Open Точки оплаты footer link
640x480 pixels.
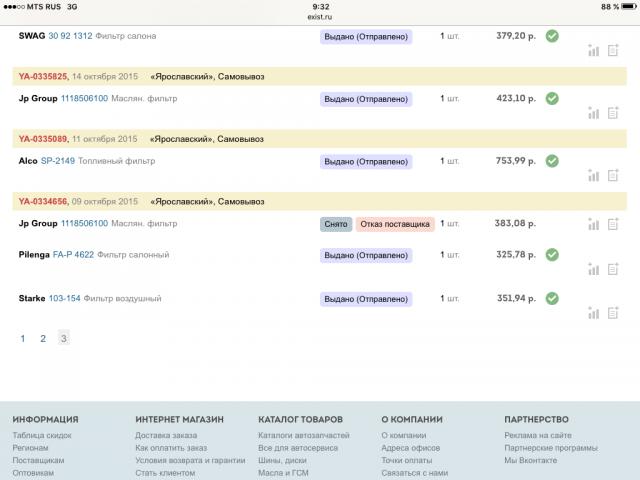tap(407, 460)
